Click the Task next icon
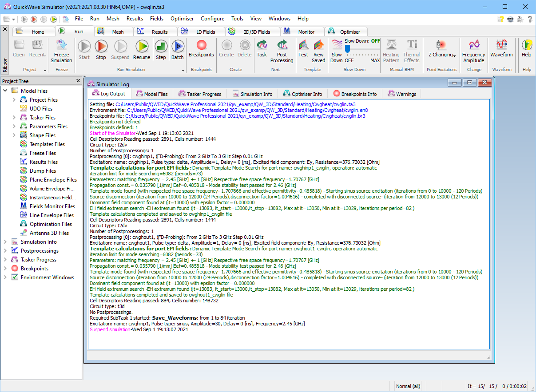536x392 pixels. 262,45
